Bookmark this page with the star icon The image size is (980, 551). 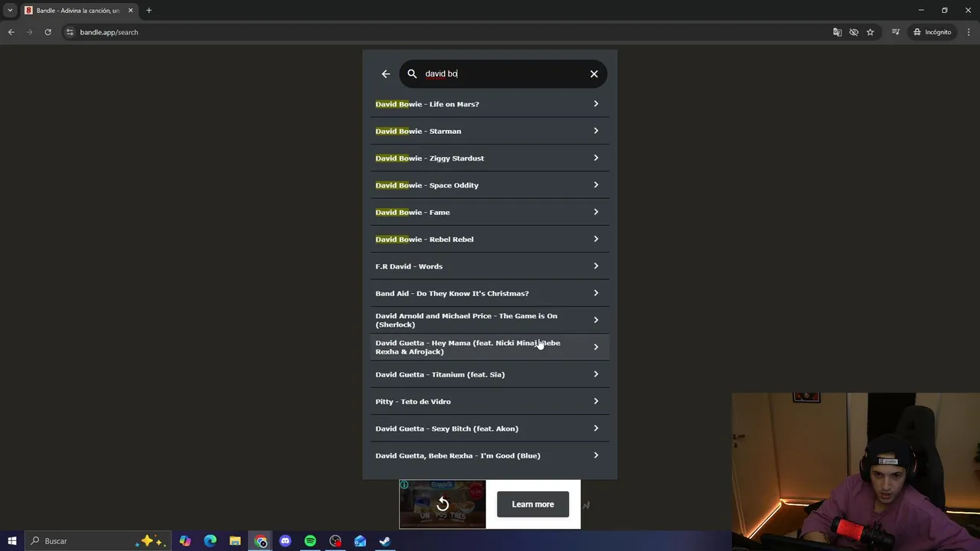pos(871,32)
